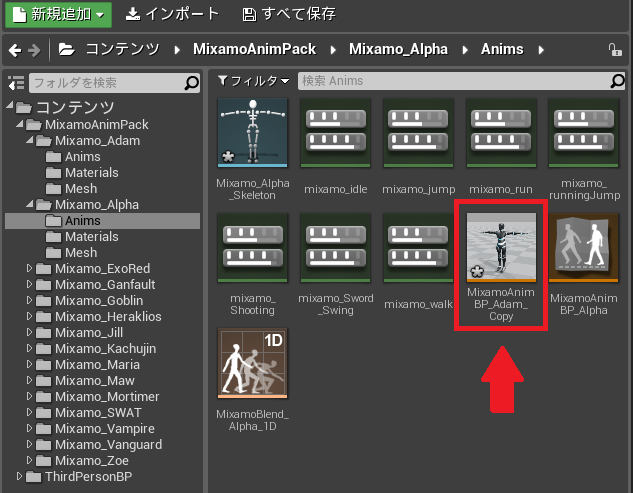
Task: Select MixamoAnimPack in the breadcrumb path
Action: pyautogui.click(x=254, y=49)
